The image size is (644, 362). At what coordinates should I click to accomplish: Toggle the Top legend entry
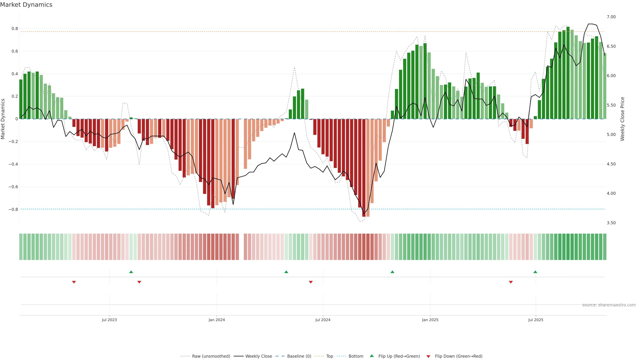(x=330, y=356)
